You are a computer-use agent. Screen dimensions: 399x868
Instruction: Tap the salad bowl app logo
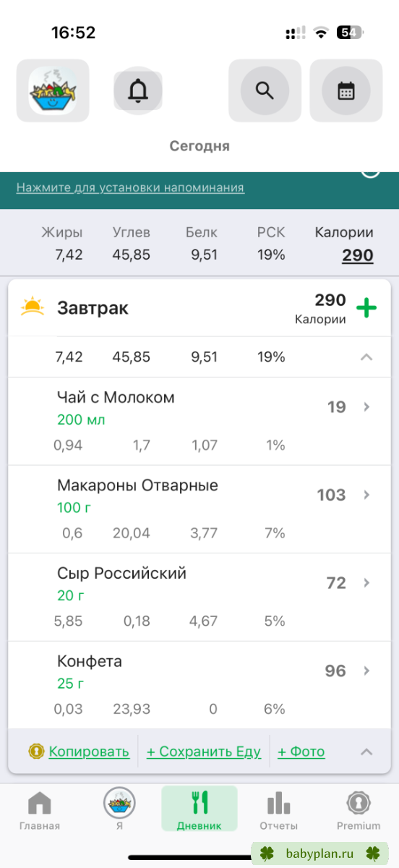53,90
